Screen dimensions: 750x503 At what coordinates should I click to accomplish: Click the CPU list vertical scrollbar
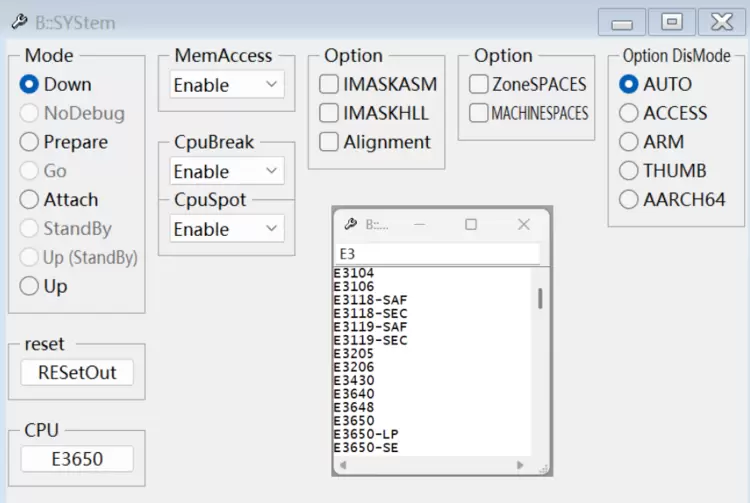coord(541,300)
